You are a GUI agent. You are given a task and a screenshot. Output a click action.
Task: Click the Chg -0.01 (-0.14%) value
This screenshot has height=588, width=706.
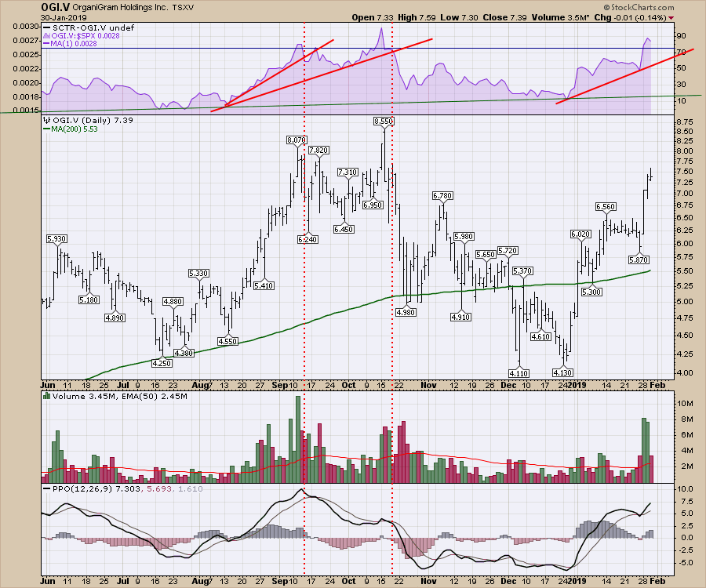pos(630,17)
